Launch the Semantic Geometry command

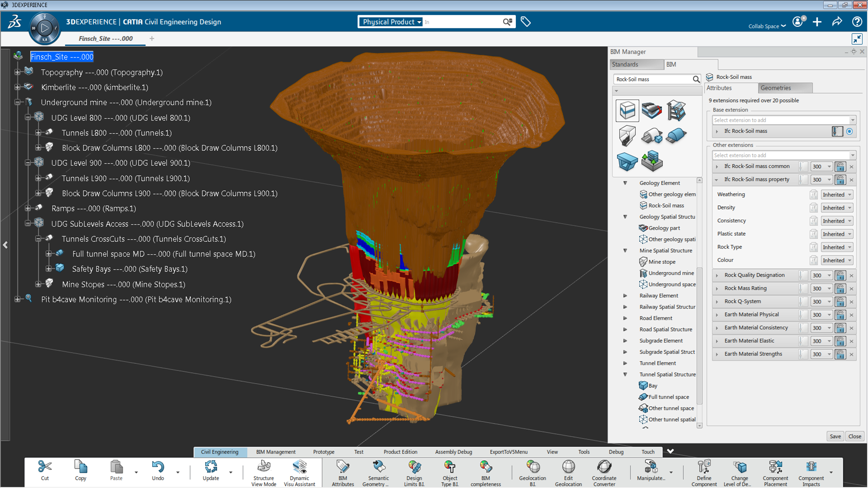click(378, 473)
